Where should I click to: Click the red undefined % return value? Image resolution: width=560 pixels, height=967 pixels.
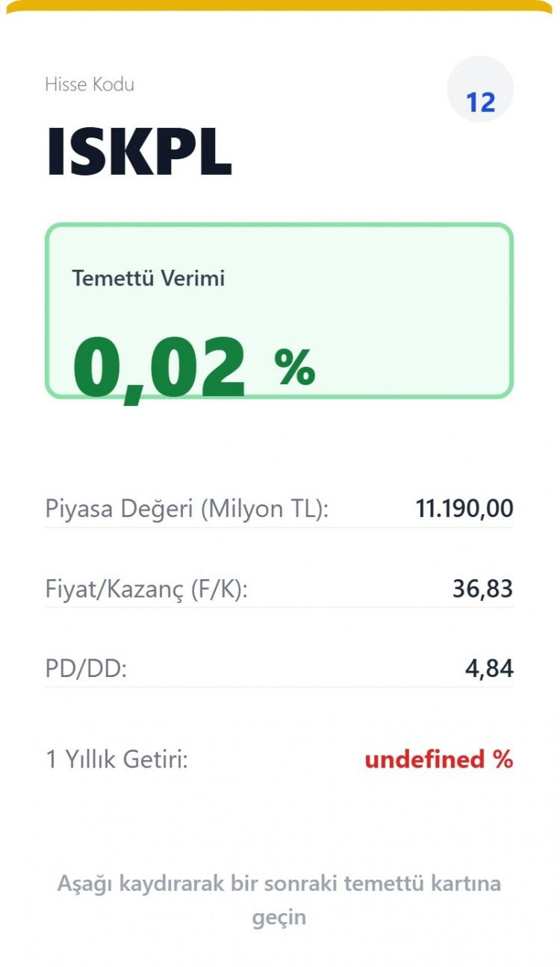tap(439, 760)
